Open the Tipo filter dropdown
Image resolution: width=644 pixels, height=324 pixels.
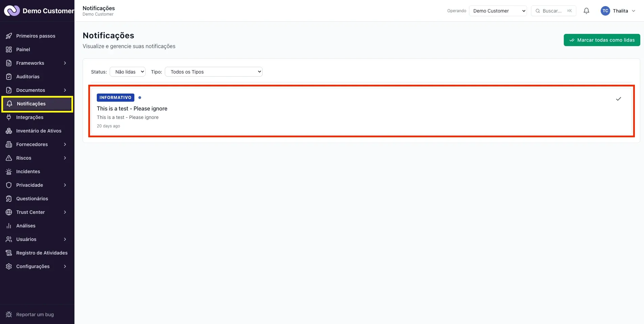(x=214, y=72)
